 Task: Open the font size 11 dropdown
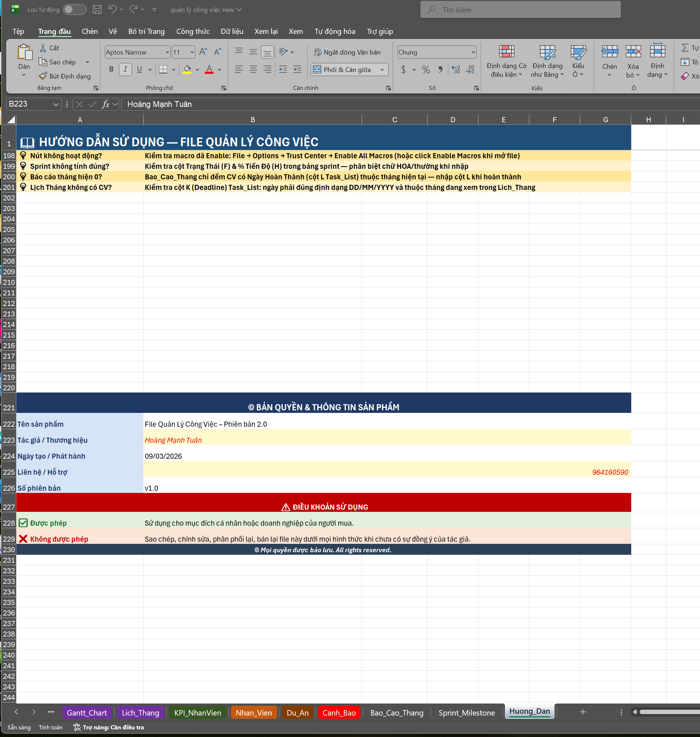pos(192,52)
